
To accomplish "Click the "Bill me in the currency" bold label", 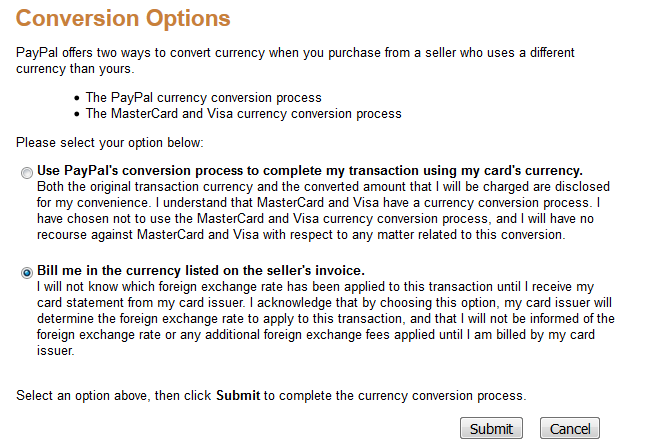I will pos(200,270).
